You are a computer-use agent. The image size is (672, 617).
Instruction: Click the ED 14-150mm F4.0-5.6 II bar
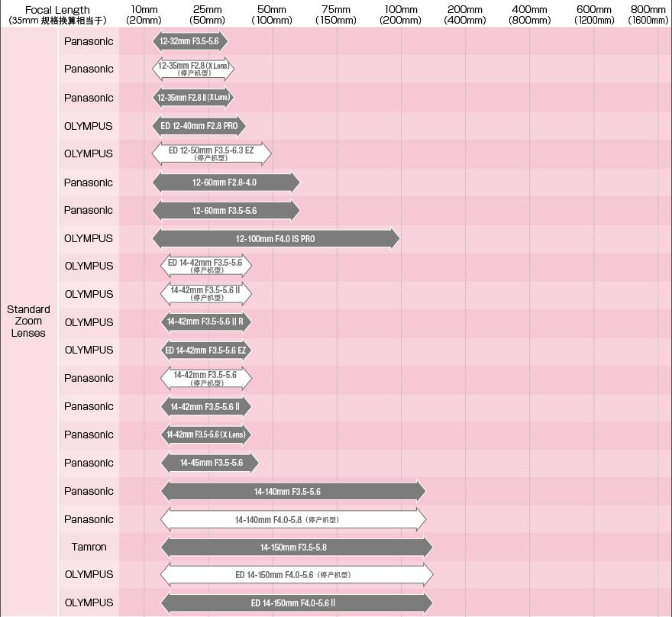pyautogui.click(x=296, y=602)
